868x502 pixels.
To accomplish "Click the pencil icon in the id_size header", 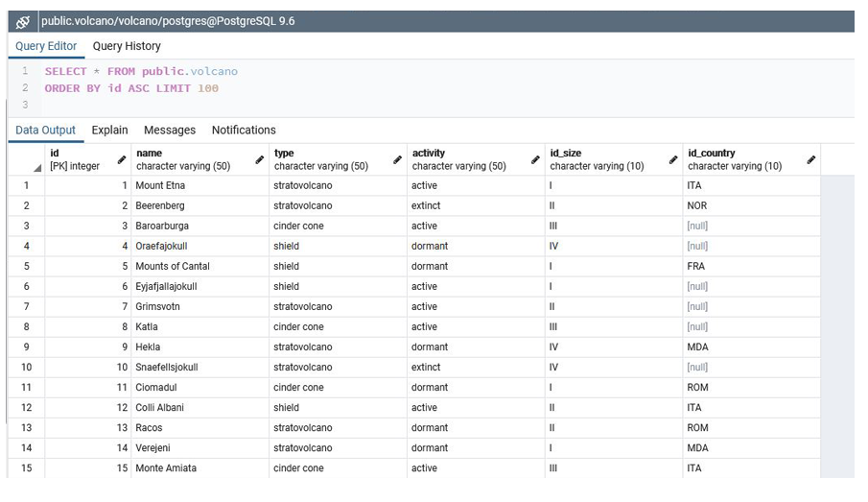I will click(673, 159).
